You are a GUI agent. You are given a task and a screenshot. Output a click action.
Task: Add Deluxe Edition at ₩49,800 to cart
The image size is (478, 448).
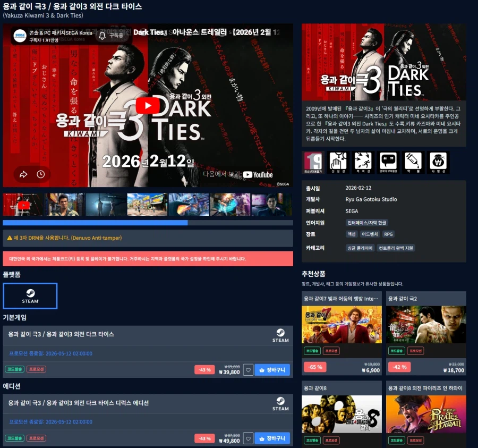[272, 438]
